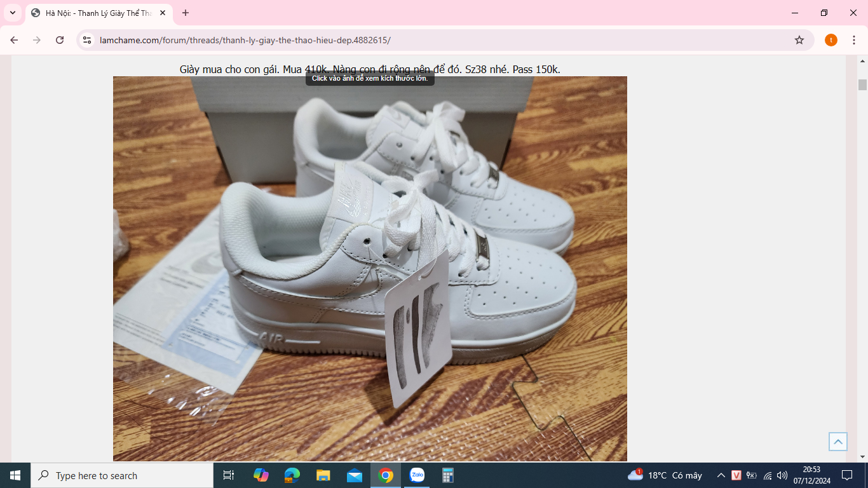
Task: Launch Microsoft Edge from the taskbar
Action: tap(292, 475)
